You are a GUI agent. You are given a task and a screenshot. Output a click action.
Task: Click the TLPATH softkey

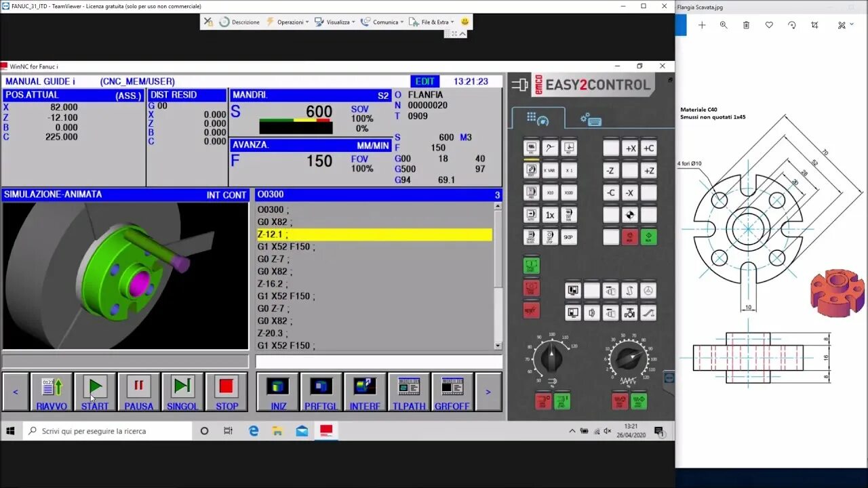409,392
